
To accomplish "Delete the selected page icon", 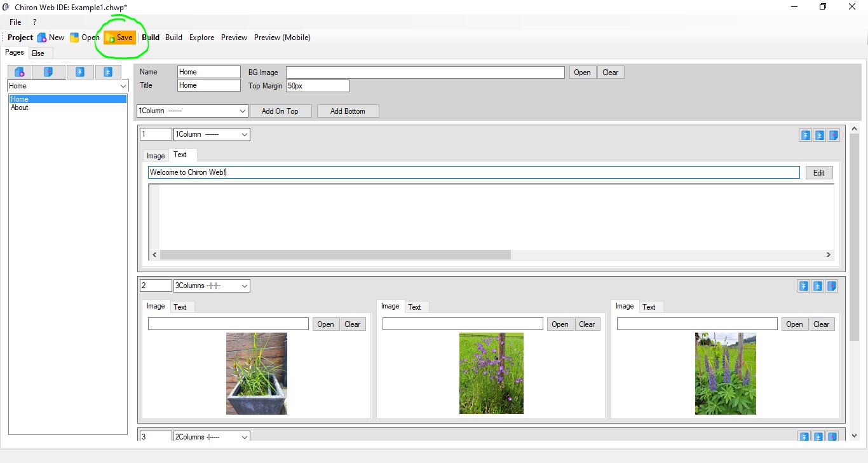I will [x=48, y=72].
